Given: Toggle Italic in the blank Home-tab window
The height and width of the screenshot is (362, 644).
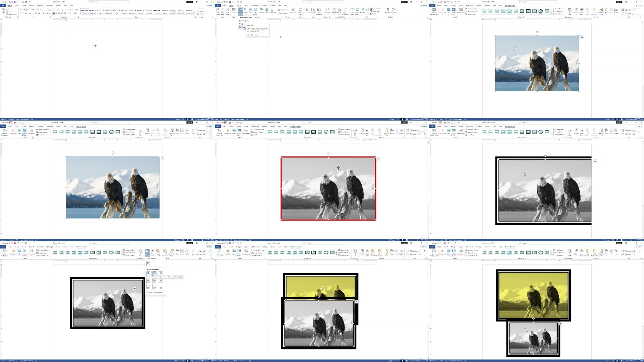Looking at the screenshot, I should click(x=23, y=13).
